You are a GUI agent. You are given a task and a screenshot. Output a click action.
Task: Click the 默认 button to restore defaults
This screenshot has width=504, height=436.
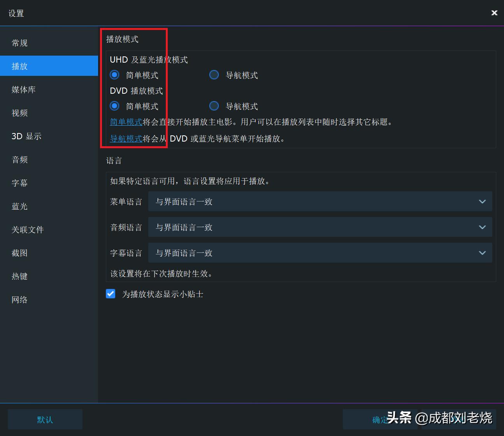[44, 419]
